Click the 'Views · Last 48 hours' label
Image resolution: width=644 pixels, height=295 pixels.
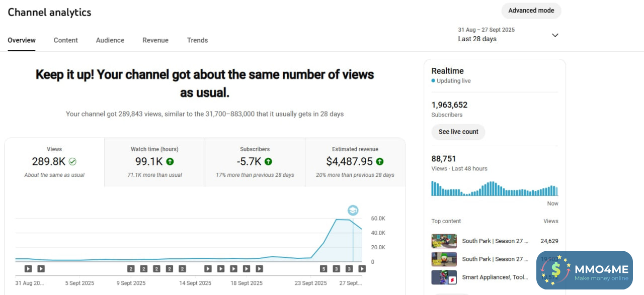click(x=459, y=169)
